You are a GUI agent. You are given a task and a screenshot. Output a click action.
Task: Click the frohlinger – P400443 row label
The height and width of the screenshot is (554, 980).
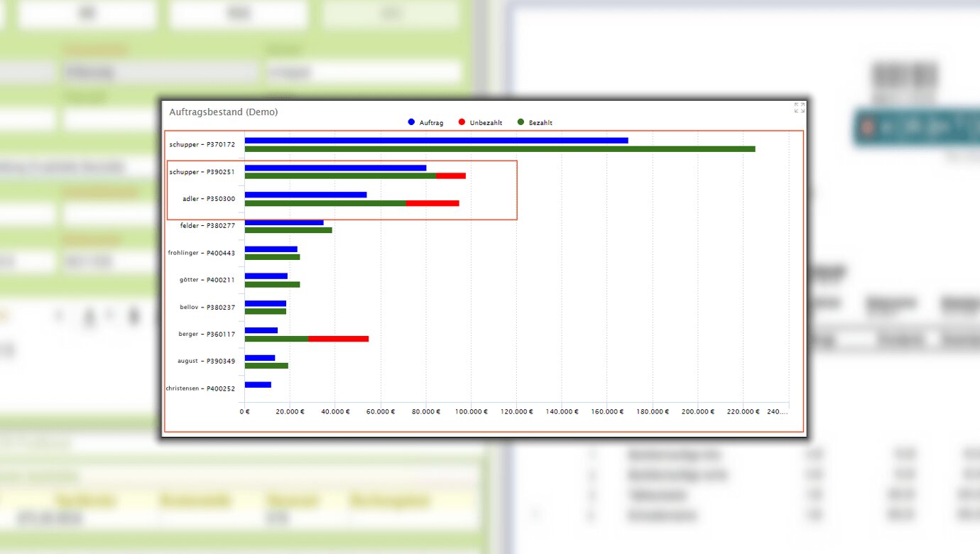click(201, 253)
